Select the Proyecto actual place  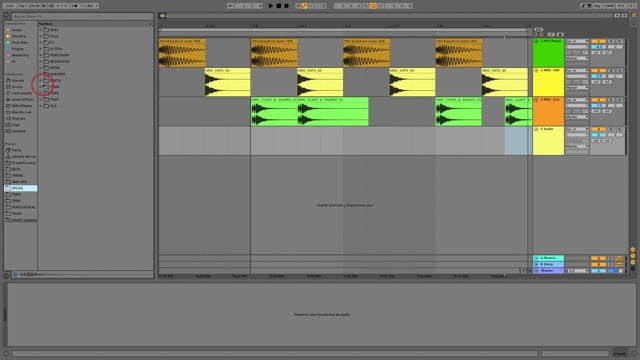tap(20, 163)
